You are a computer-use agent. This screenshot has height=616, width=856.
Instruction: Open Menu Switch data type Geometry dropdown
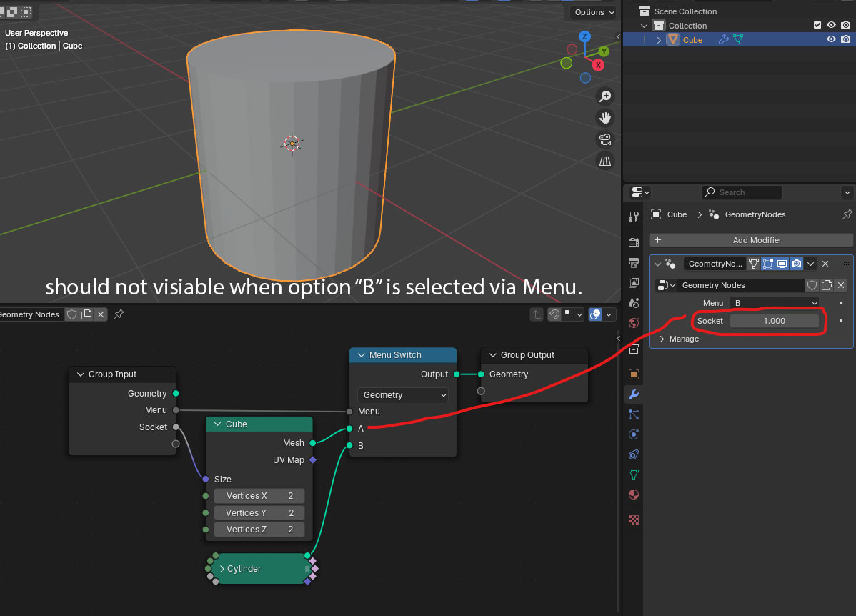point(403,395)
